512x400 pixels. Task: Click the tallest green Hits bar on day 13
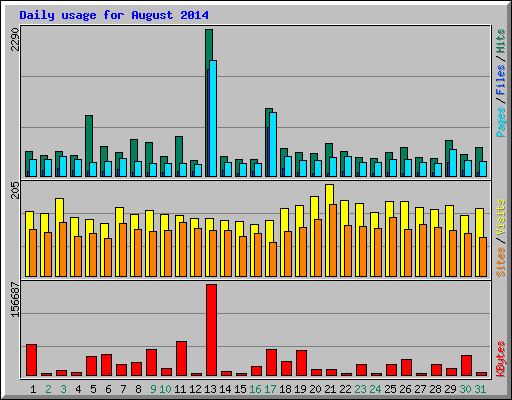coord(209,45)
